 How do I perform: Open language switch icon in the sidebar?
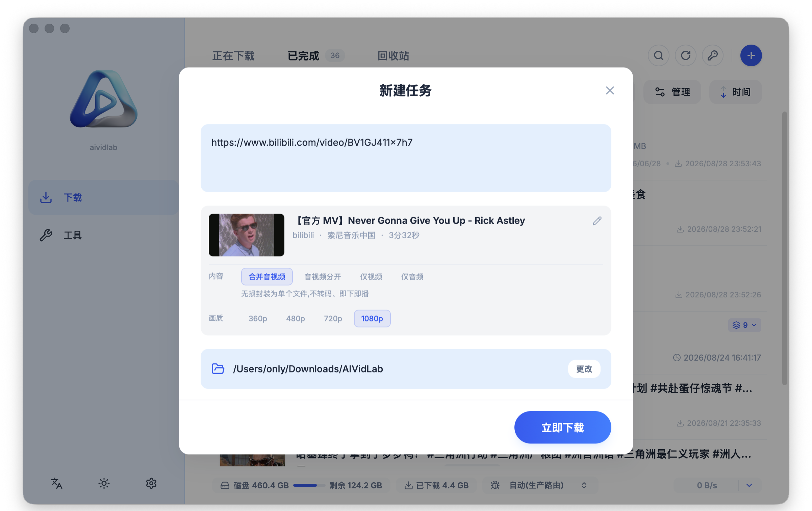(57, 483)
